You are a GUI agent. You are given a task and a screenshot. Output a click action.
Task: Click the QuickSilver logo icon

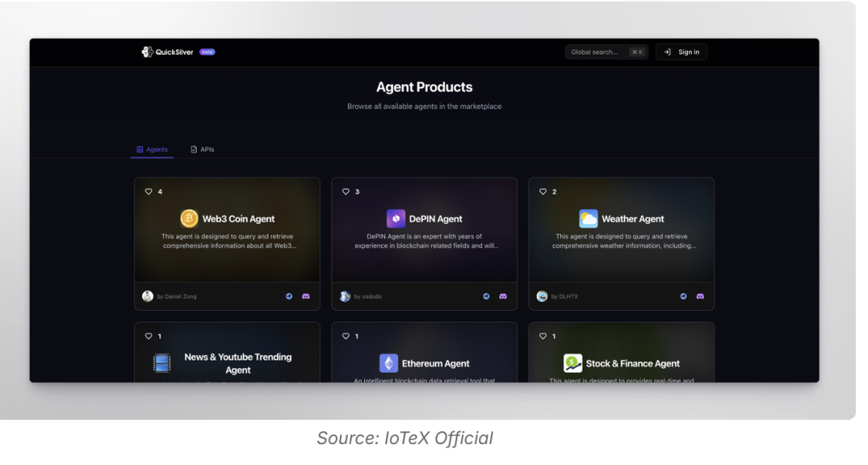tap(147, 52)
